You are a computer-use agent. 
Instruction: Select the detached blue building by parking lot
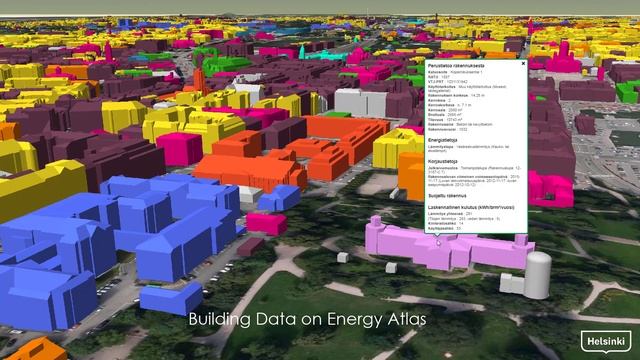tap(171, 298)
